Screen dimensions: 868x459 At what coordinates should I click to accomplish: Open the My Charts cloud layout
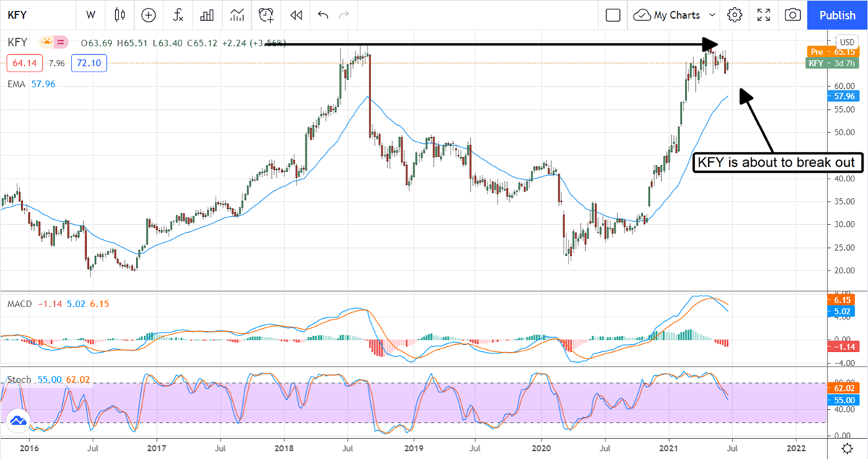pyautogui.click(x=667, y=14)
